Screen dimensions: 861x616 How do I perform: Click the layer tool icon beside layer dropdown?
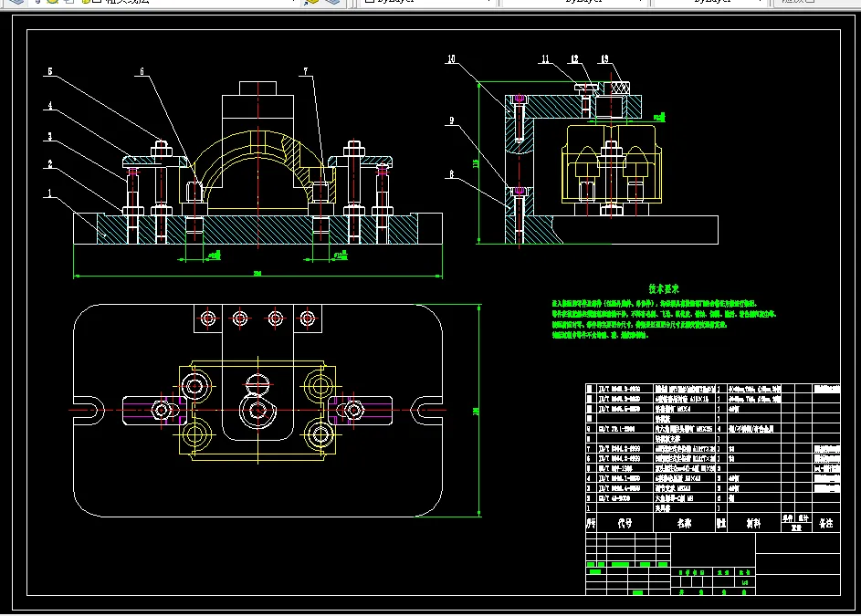coord(311,3)
